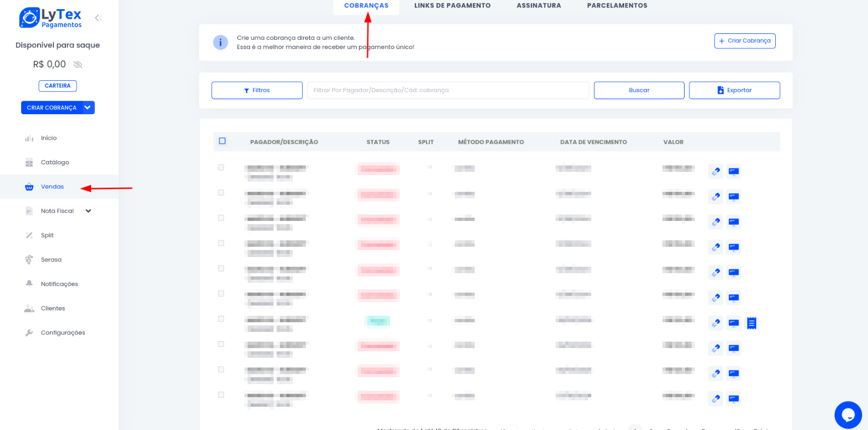The height and width of the screenshot is (430, 868).
Task: Click the monitor icon in the eighth table row
Action: [x=734, y=348]
